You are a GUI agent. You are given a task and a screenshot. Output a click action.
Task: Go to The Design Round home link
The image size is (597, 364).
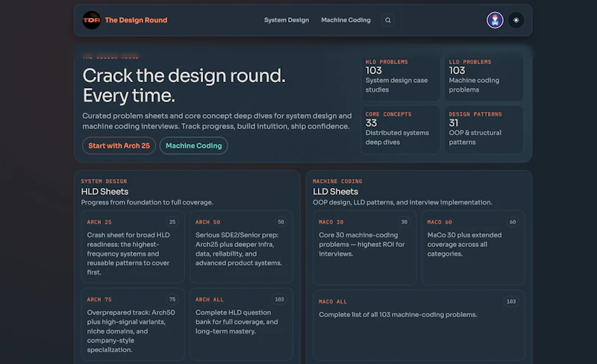click(136, 20)
